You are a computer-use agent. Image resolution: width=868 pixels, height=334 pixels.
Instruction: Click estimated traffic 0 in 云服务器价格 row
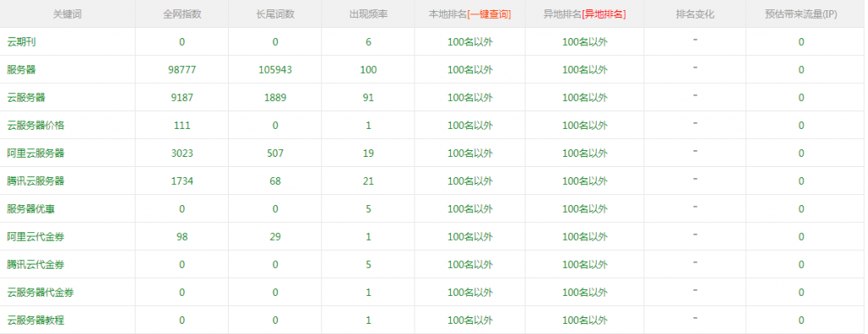pos(801,125)
